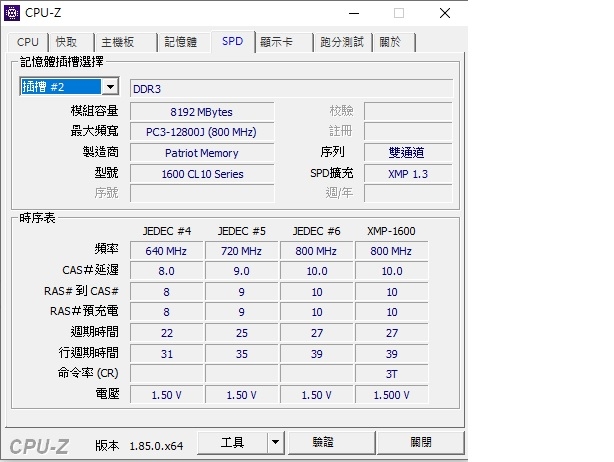The height and width of the screenshot is (462, 614).
Task: Click the empty 註冊 field
Action: [408, 132]
